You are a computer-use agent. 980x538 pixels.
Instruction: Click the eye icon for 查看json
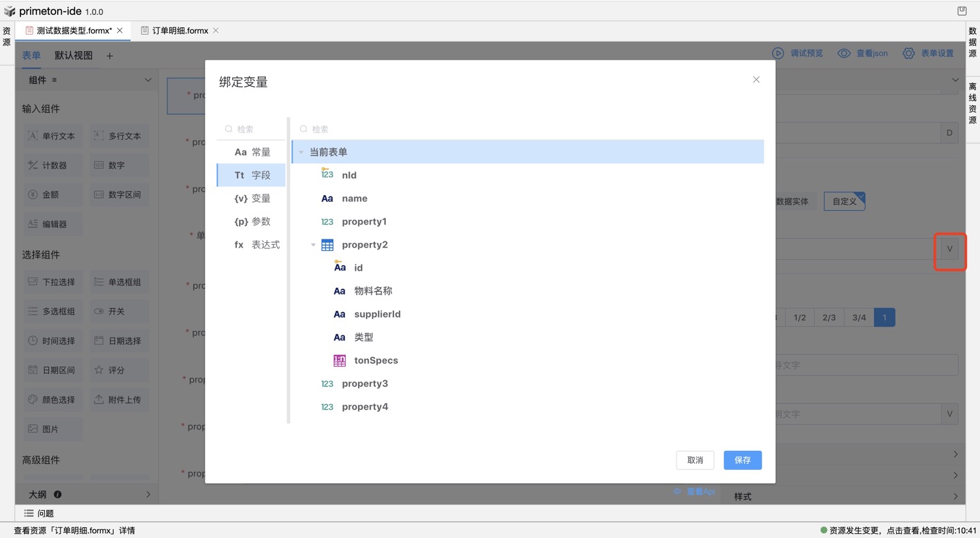pyautogui.click(x=844, y=53)
